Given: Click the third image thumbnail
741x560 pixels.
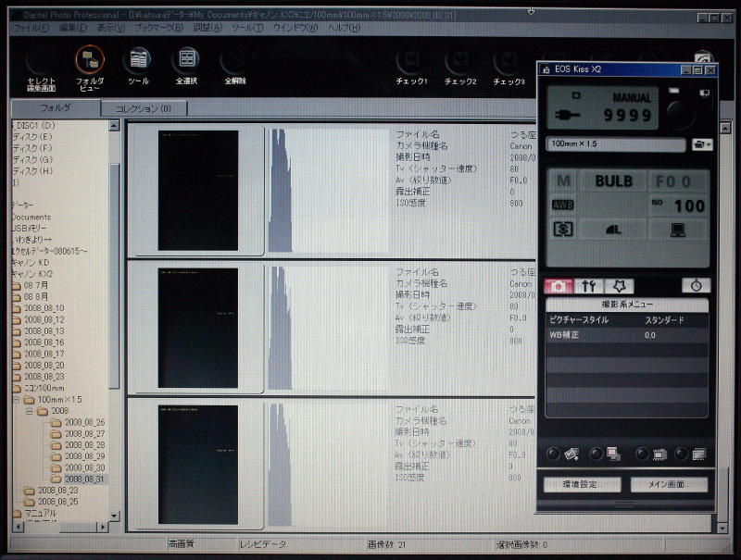Looking at the screenshot, I should pyautogui.click(x=198, y=465).
